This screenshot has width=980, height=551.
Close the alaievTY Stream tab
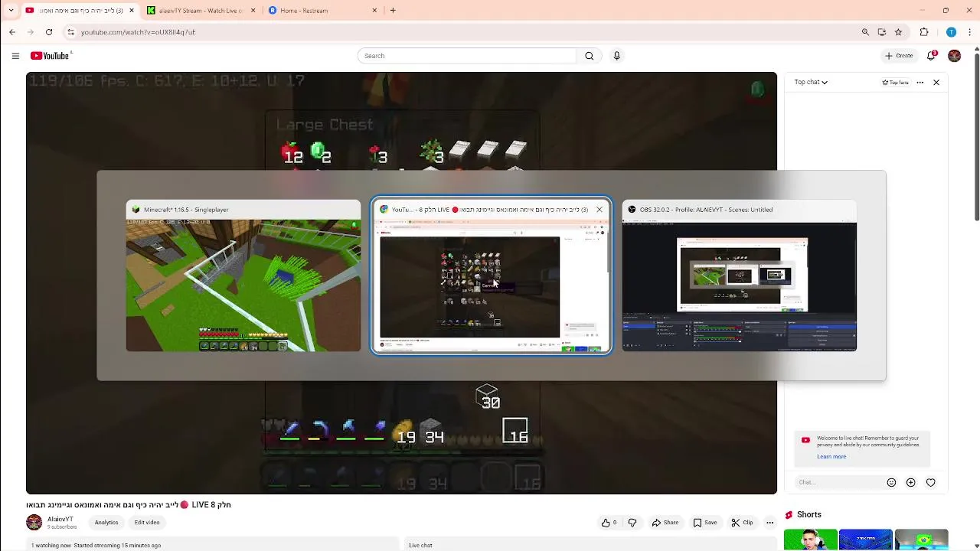coord(253,11)
